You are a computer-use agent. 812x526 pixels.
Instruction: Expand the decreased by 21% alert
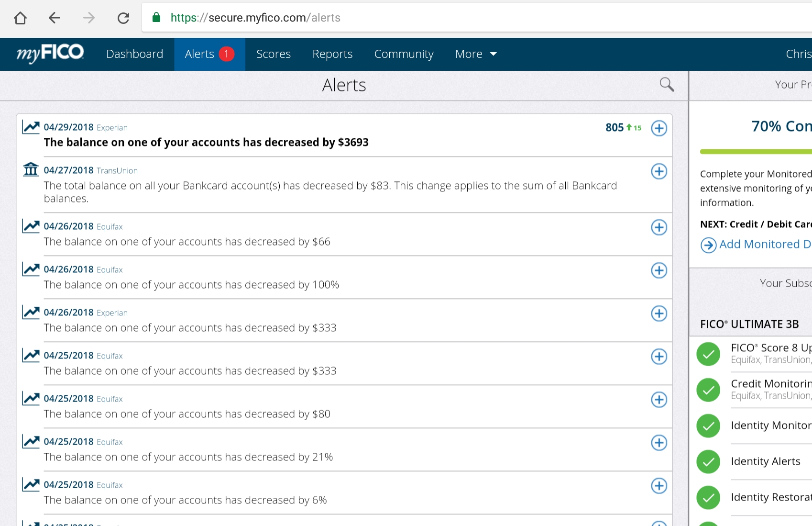(659, 443)
